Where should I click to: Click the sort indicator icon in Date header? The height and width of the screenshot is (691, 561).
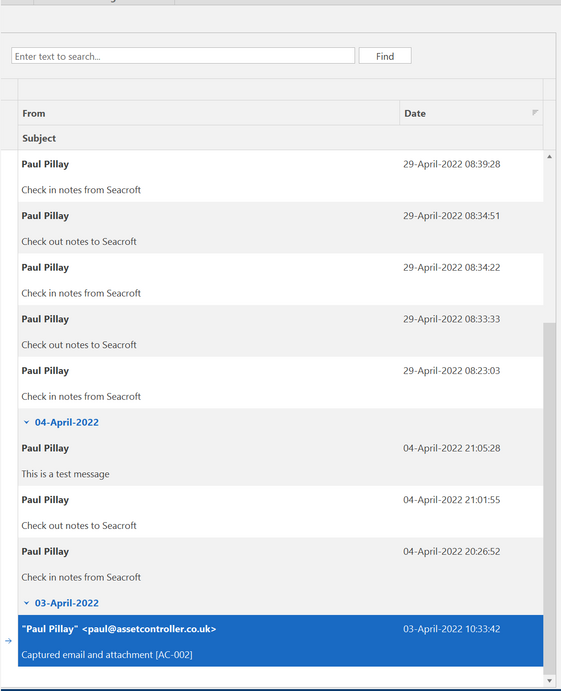pos(535,113)
